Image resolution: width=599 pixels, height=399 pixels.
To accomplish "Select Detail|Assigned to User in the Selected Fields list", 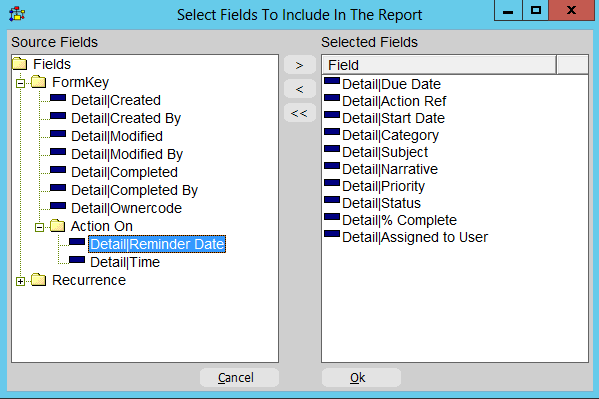I will [x=415, y=237].
